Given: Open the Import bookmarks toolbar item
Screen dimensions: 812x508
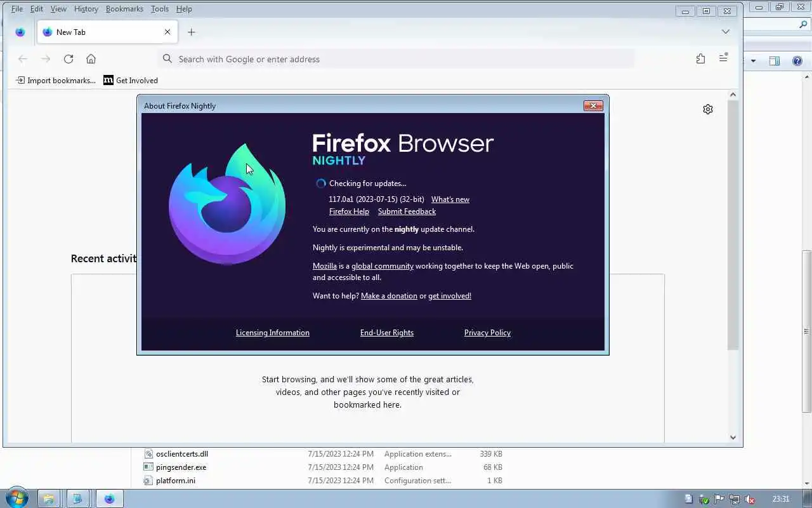Looking at the screenshot, I should pos(56,80).
